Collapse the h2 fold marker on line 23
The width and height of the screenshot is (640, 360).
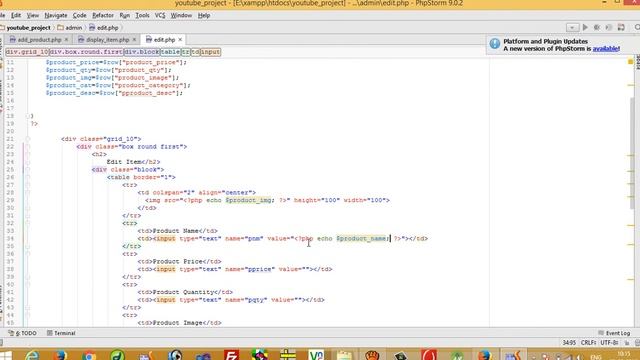coord(27,154)
